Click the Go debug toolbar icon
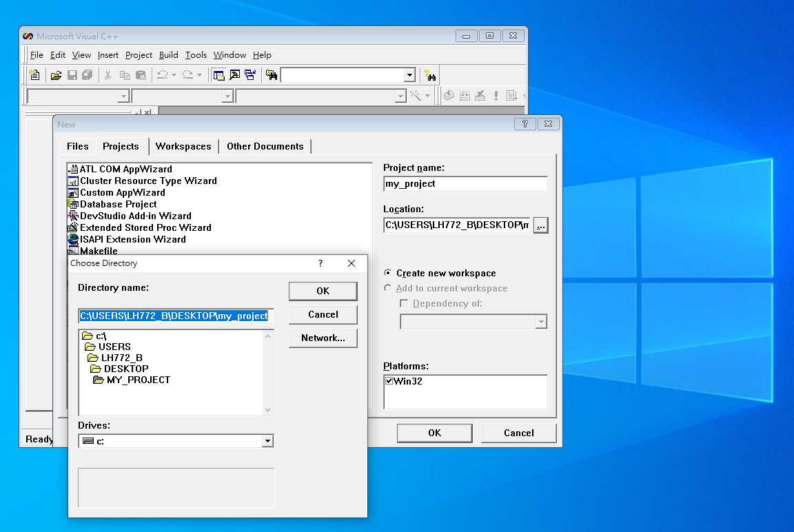This screenshot has height=532, width=794. pos(511,96)
